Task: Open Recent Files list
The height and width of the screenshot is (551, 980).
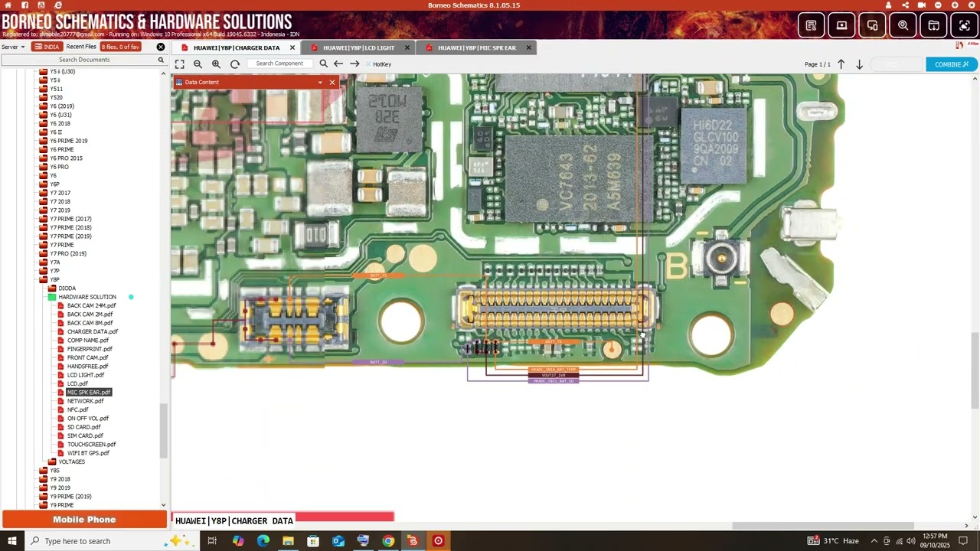Action: (x=80, y=47)
